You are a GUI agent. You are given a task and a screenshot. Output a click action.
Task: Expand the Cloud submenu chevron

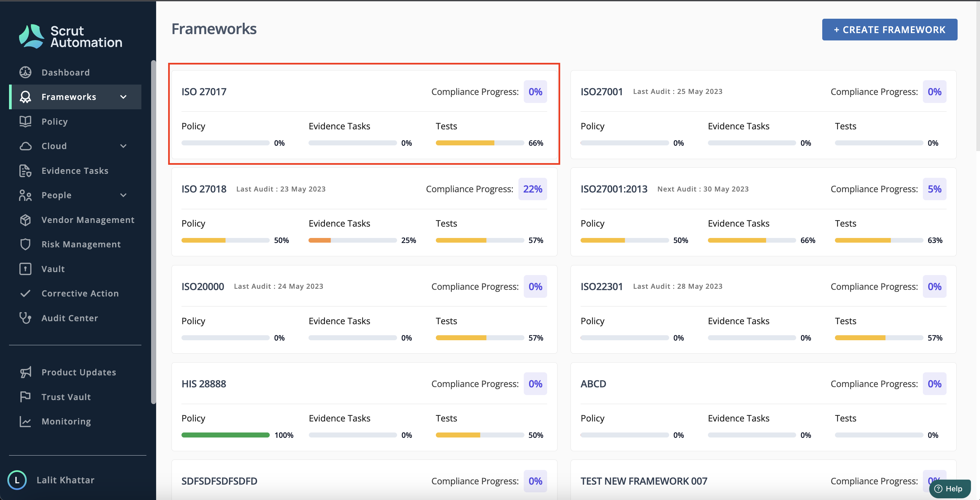click(x=123, y=146)
